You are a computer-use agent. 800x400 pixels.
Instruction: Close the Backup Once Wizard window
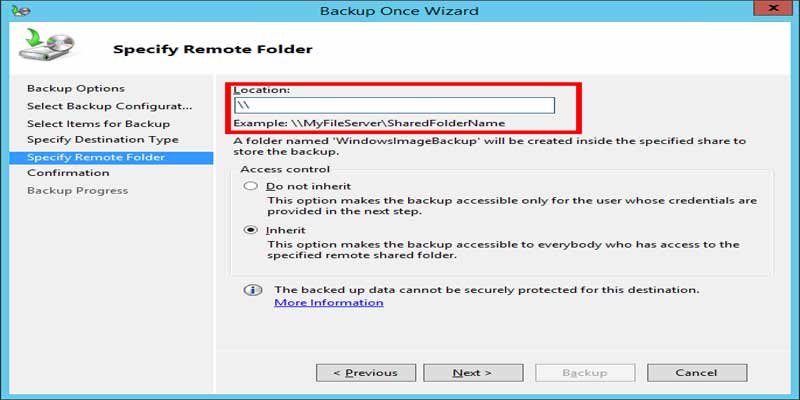pos(774,9)
